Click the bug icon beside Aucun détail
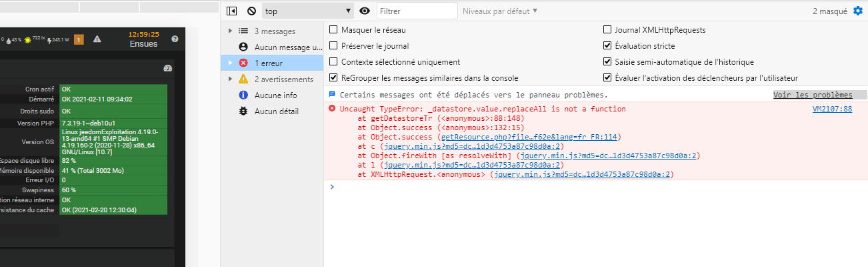The image size is (868, 267). [x=243, y=111]
